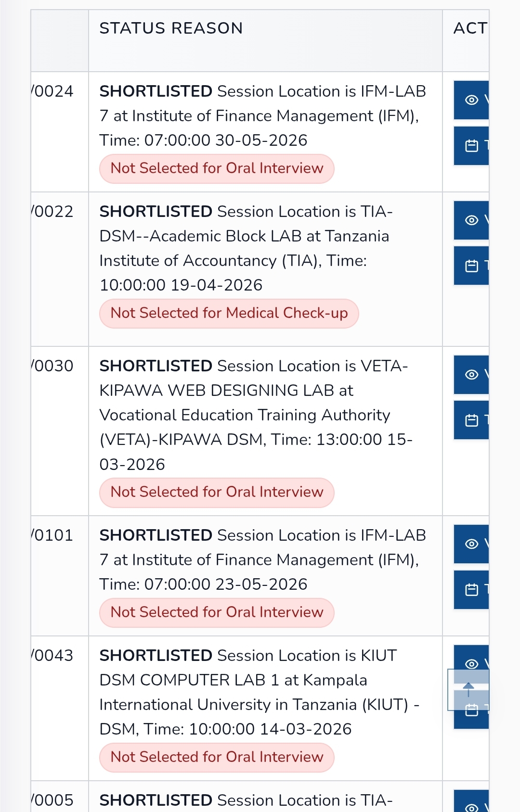
Task: Click the STATUS REASON column header
Action: 171,28
